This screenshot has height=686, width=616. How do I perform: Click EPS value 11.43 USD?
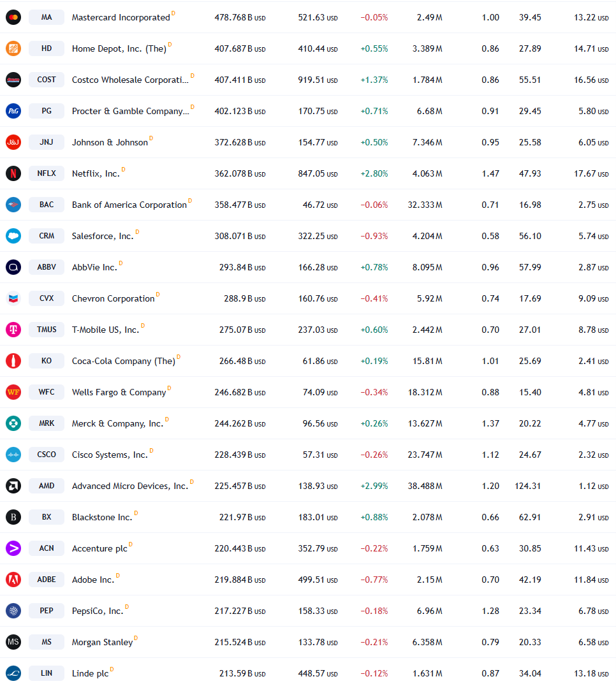tap(591, 549)
